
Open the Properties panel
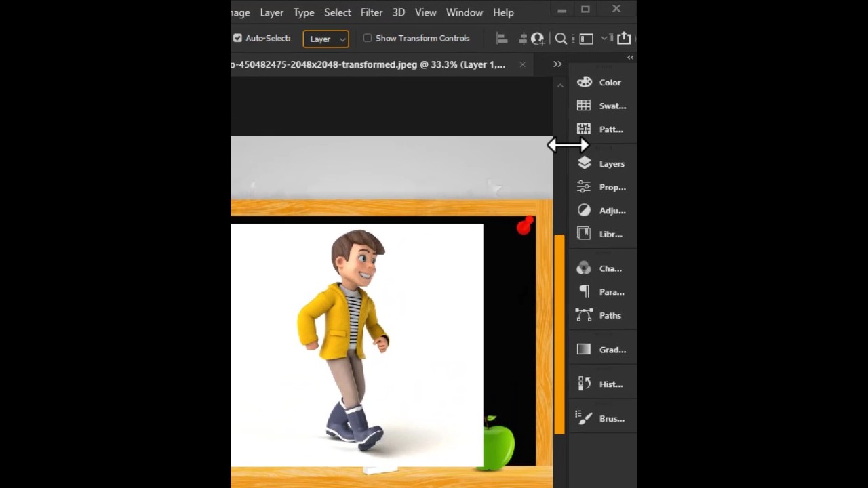tap(601, 187)
